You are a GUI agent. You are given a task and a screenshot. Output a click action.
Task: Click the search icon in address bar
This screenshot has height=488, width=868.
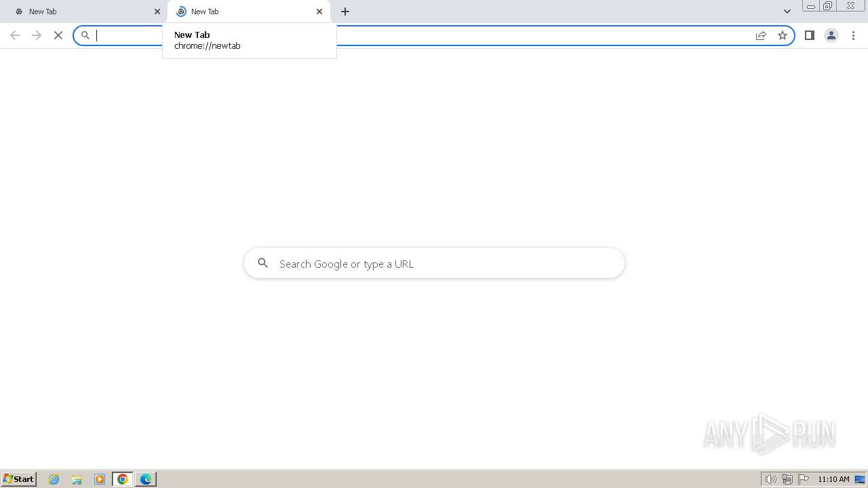(85, 35)
